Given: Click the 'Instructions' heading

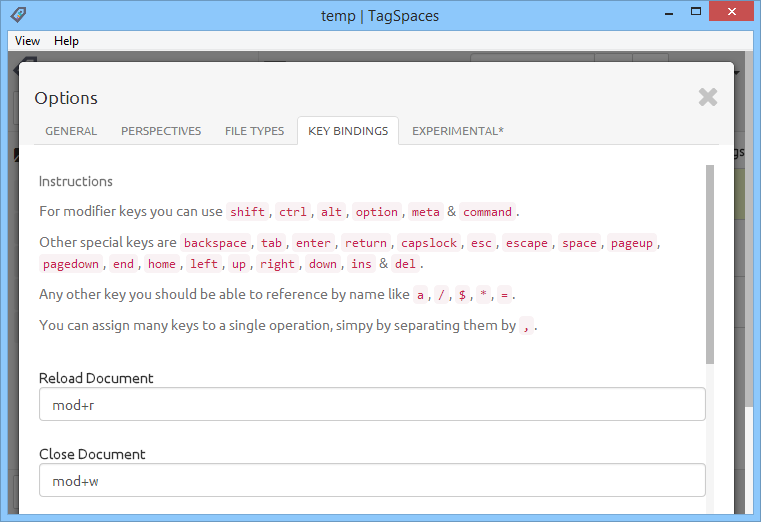Looking at the screenshot, I should click(76, 181).
